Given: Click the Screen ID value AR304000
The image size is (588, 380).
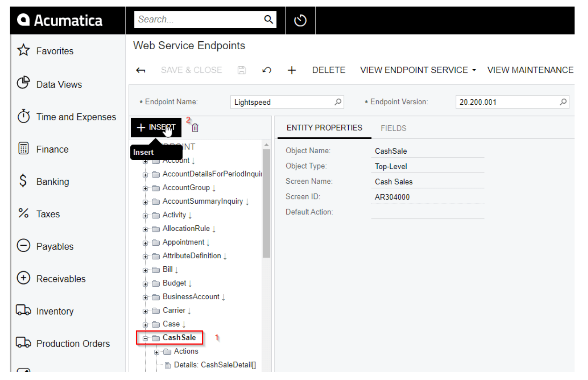Looking at the screenshot, I should click(392, 197).
